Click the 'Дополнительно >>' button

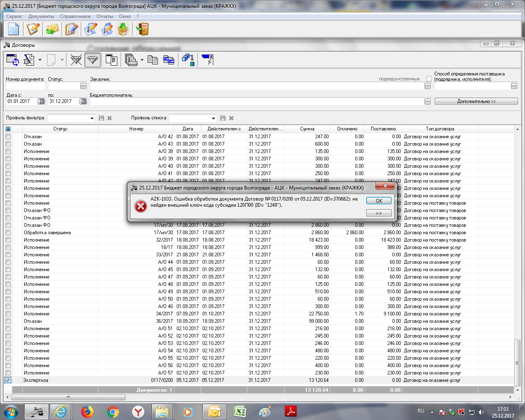point(476,101)
